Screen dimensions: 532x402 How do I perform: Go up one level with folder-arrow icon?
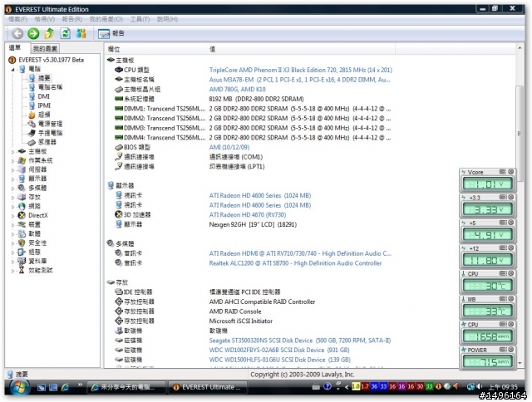[49, 33]
